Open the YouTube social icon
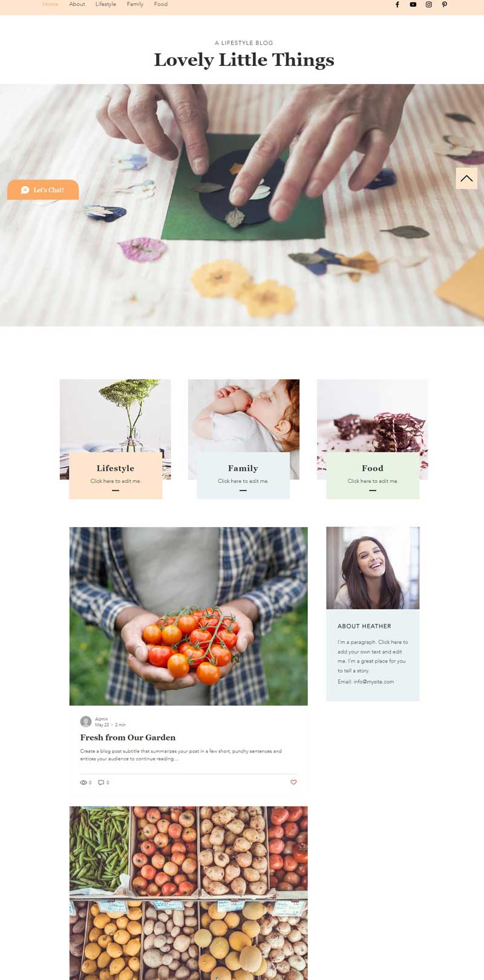The width and height of the screenshot is (484, 980). coord(413,4)
